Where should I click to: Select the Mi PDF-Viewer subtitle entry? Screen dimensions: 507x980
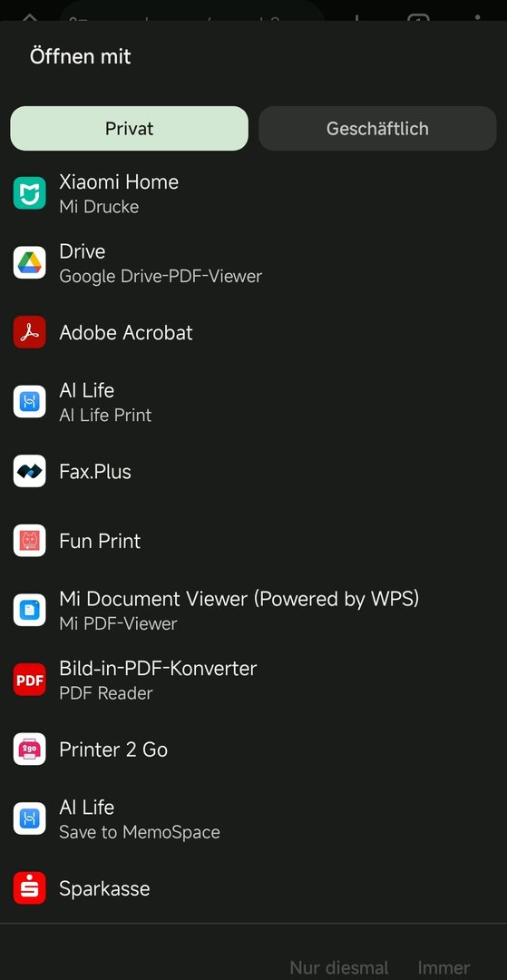point(118,623)
